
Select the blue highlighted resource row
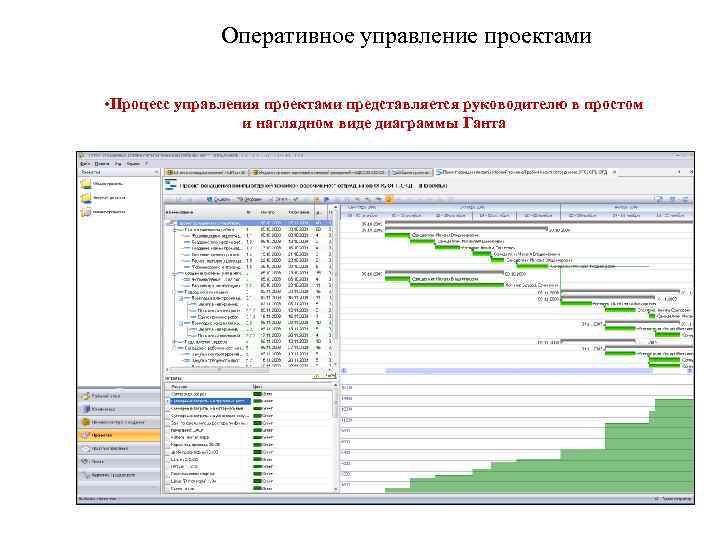[209, 401]
